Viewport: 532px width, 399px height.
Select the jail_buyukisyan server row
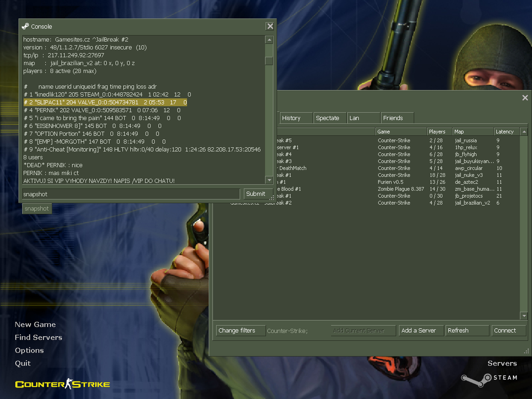398,161
